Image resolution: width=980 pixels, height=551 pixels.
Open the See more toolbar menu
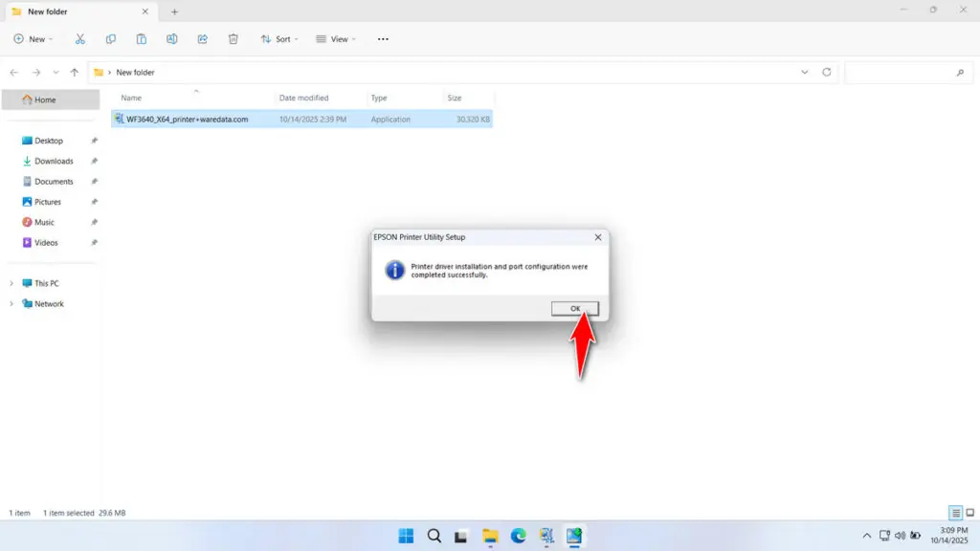tap(382, 38)
